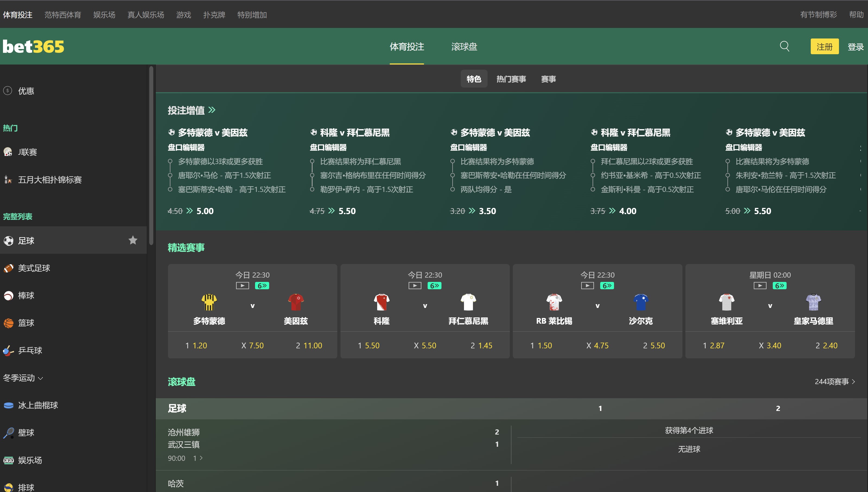The width and height of the screenshot is (868, 492).
Task: Open the 娱乐场 casino top menu item
Action: point(104,15)
